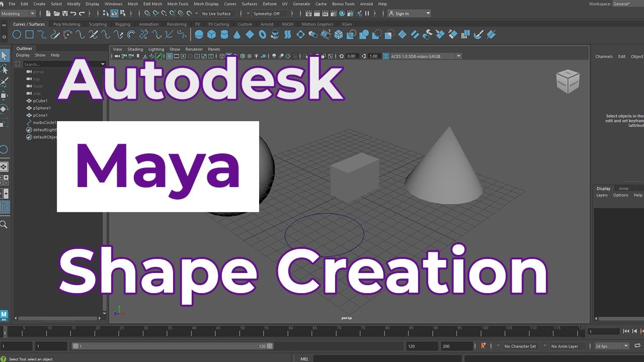Click the ViewCube in viewport

(x=568, y=81)
